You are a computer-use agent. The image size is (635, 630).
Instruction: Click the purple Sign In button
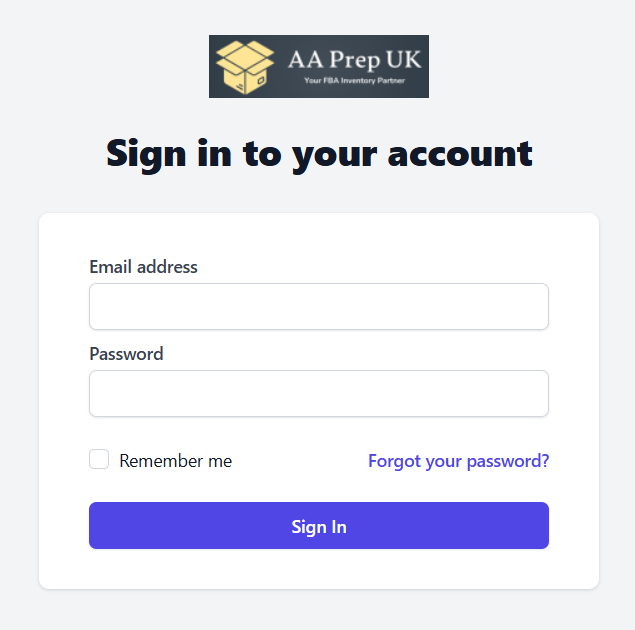(319, 526)
